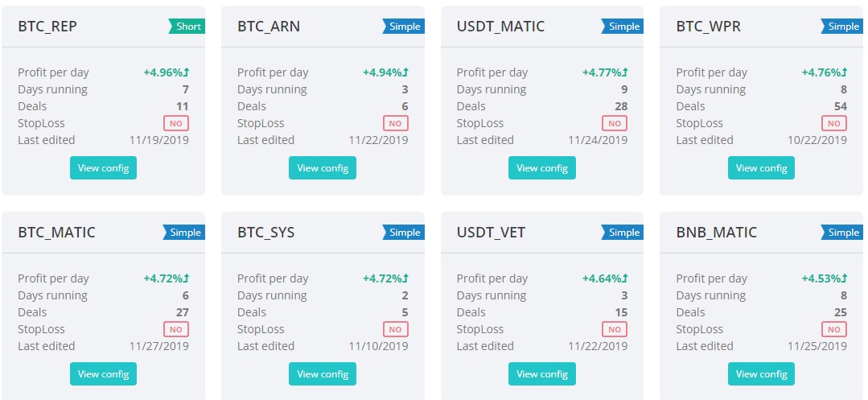The width and height of the screenshot is (868, 400).
Task: Click the Simple ribbon tag on BTC_ARN
Action: point(404,27)
